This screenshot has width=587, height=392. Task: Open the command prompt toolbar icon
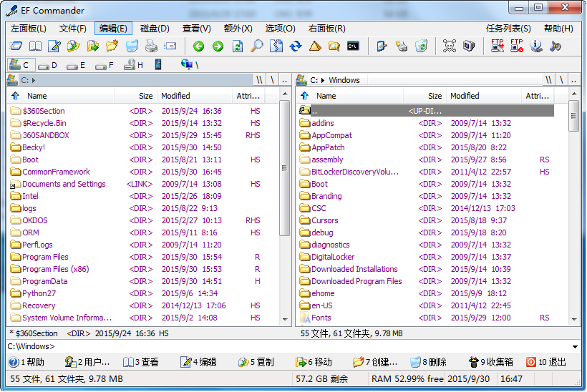[353, 46]
